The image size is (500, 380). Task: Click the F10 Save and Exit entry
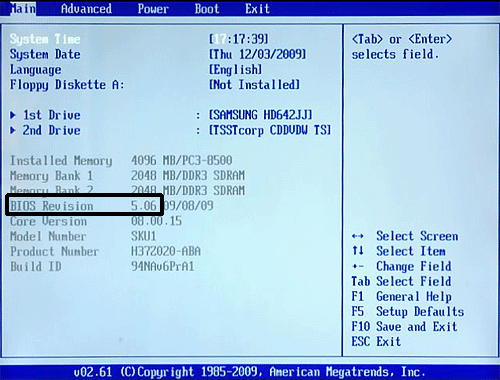[x=405, y=327]
